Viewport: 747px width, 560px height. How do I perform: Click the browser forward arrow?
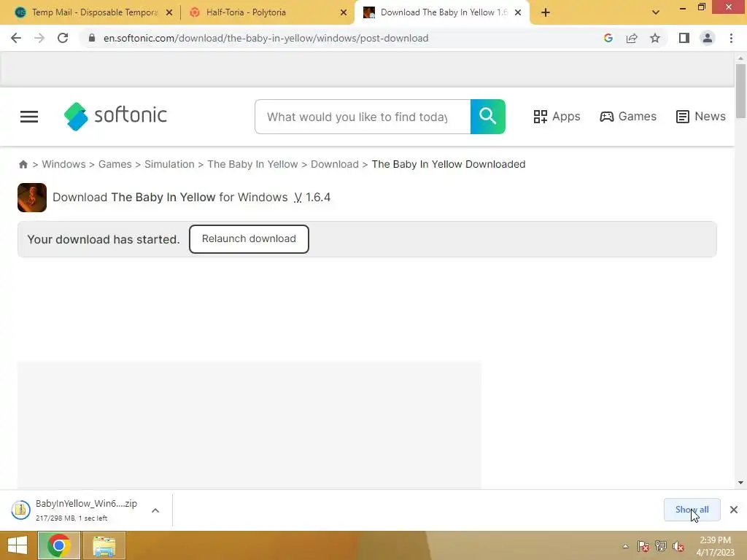click(39, 38)
